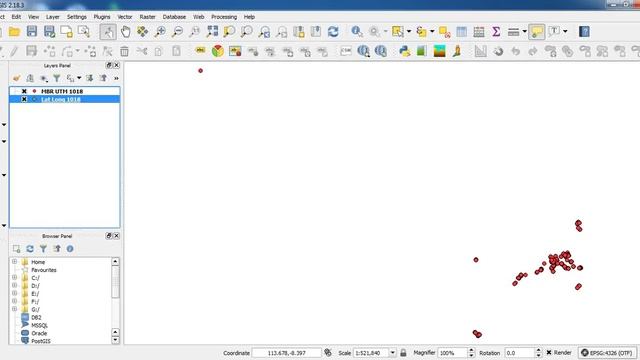
Task: Choose the Pan Map to Selection tool
Action: [x=142, y=32]
